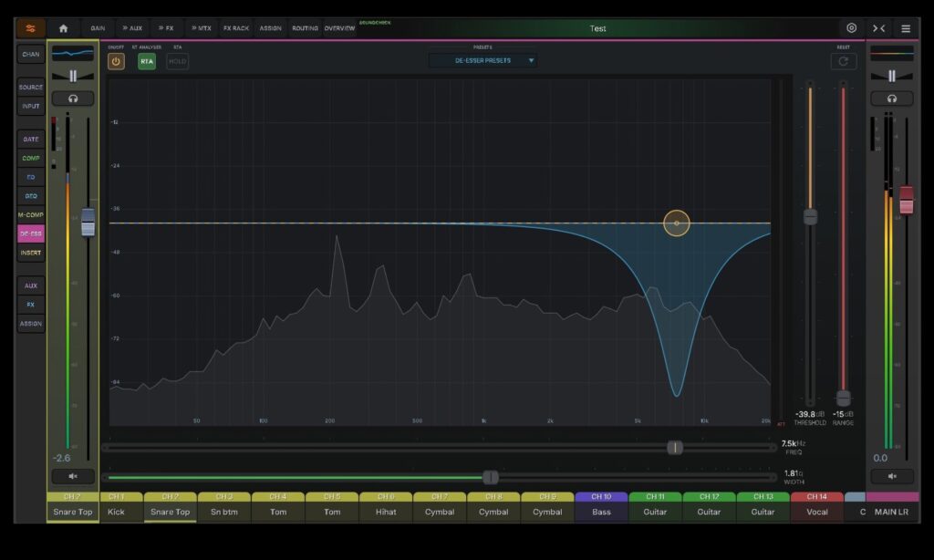Image resolution: width=934 pixels, height=560 pixels.
Task: Go to the Home screen
Action: [63, 28]
